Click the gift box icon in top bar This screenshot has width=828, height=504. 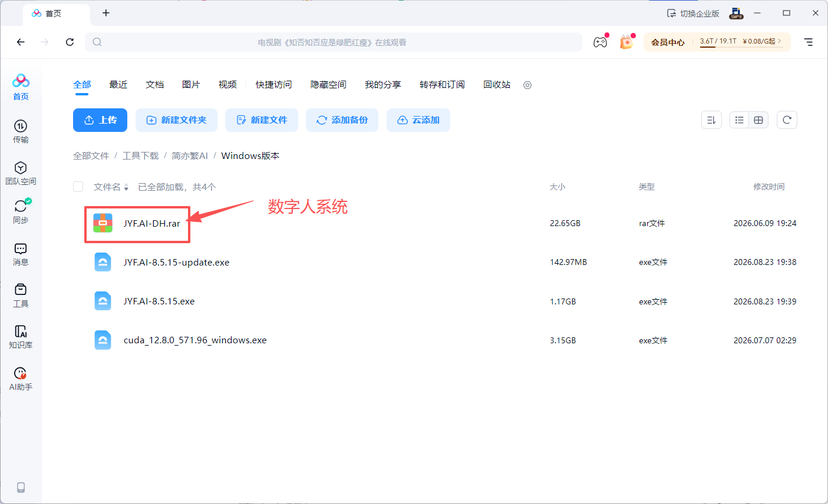point(626,42)
